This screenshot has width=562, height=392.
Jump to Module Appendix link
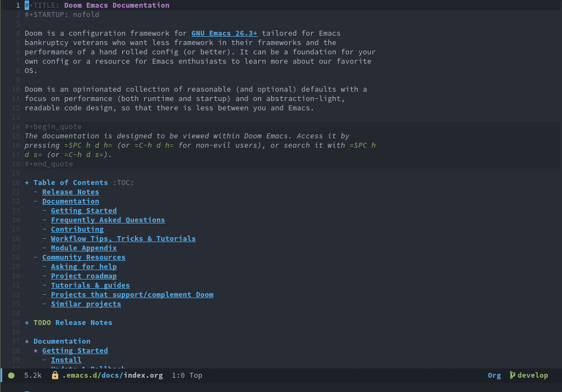click(83, 248)
